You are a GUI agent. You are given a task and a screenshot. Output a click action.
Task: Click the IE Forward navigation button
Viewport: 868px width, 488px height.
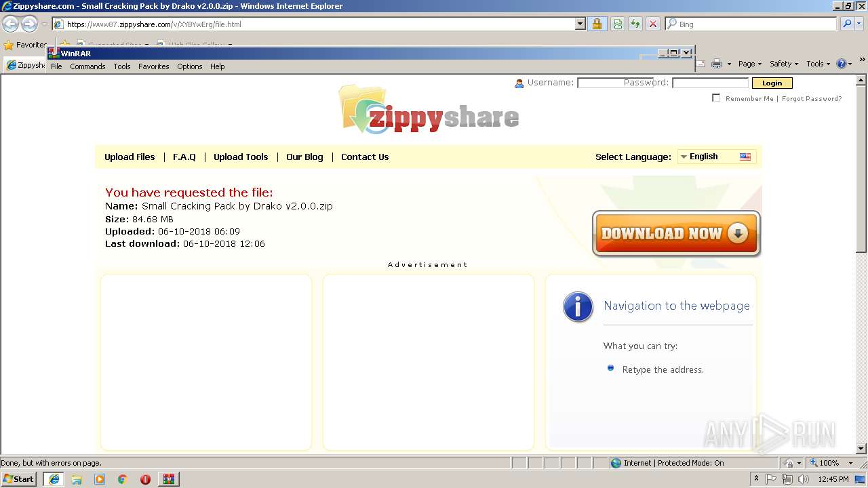coord(29,24)
